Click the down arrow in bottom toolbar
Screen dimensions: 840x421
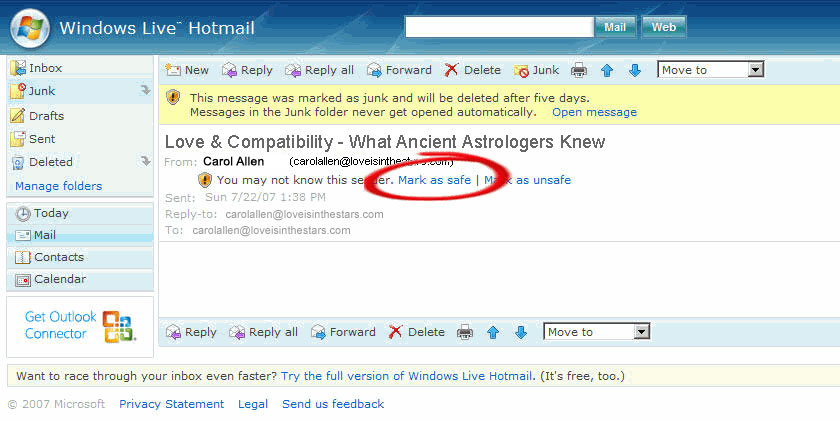521,332
